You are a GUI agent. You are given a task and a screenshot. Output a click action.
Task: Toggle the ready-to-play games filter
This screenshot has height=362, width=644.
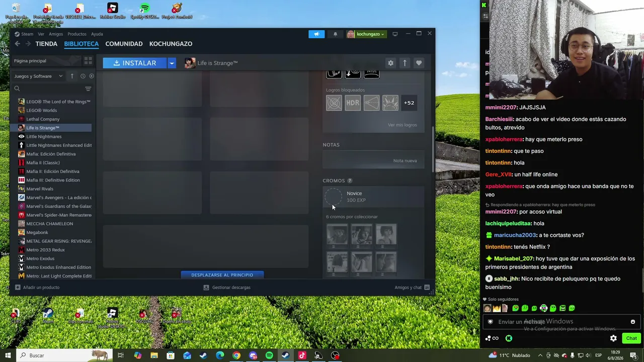coord(92,76)
